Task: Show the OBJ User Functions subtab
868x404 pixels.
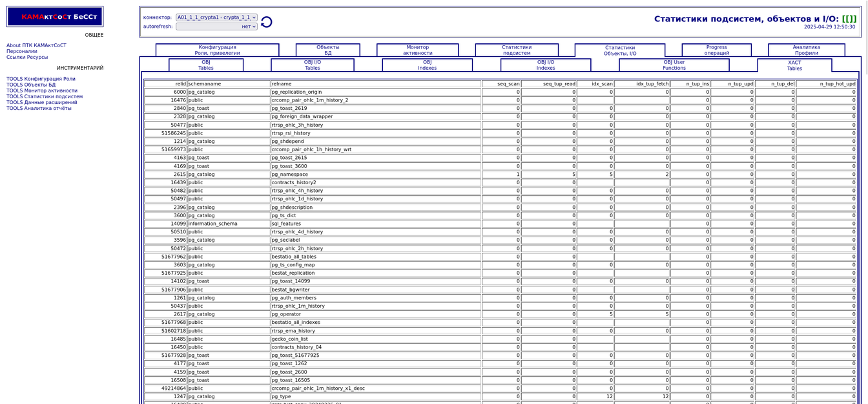Action: pyautogui.click(x=674, y=65)
